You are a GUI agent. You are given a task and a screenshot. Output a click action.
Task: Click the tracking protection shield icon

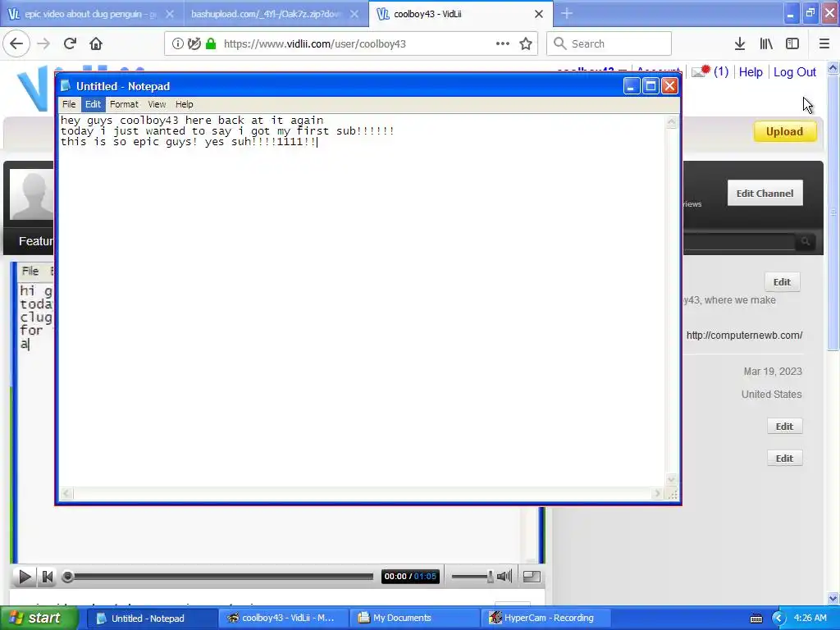pos(194,44)
